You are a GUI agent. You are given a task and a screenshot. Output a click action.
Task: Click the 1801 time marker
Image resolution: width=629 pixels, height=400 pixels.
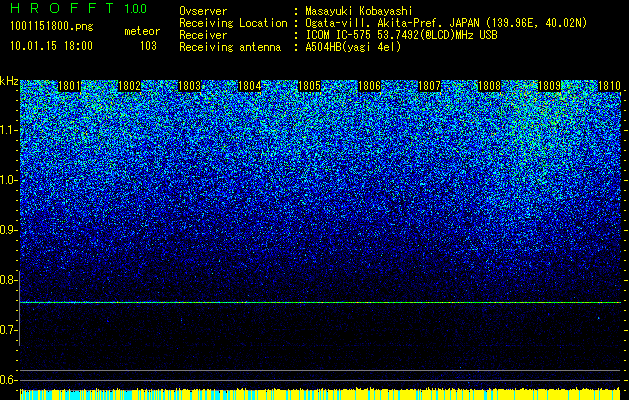[x=69, y=86]
